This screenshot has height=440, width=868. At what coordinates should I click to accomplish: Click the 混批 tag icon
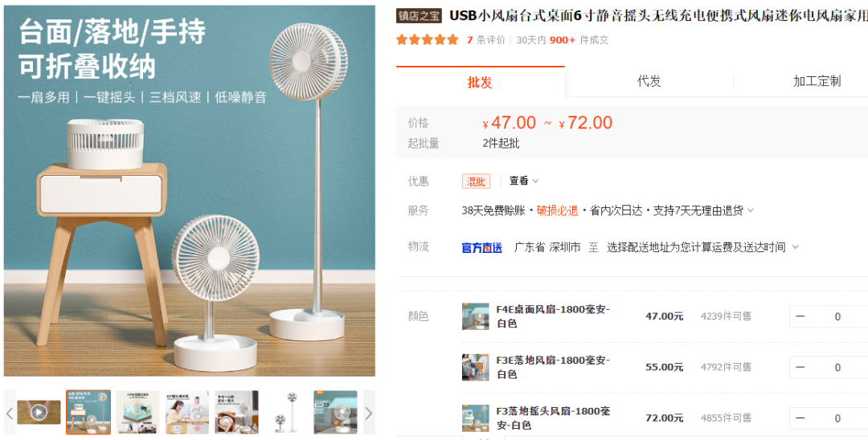pyautogui.click(x=476, y=181)
